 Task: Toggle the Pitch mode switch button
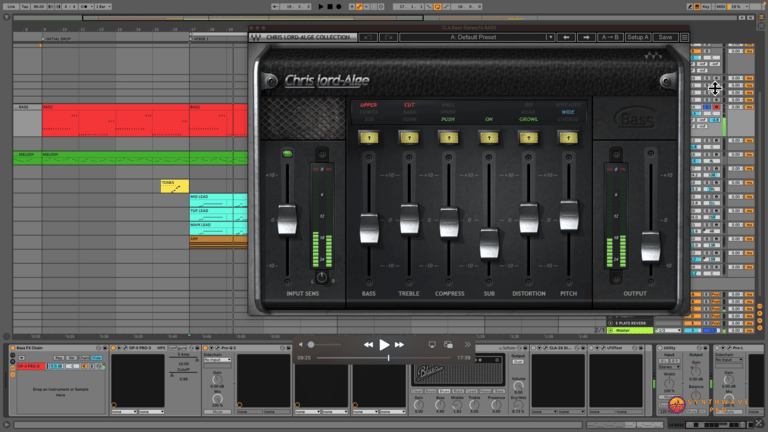(x=568, y=138)
